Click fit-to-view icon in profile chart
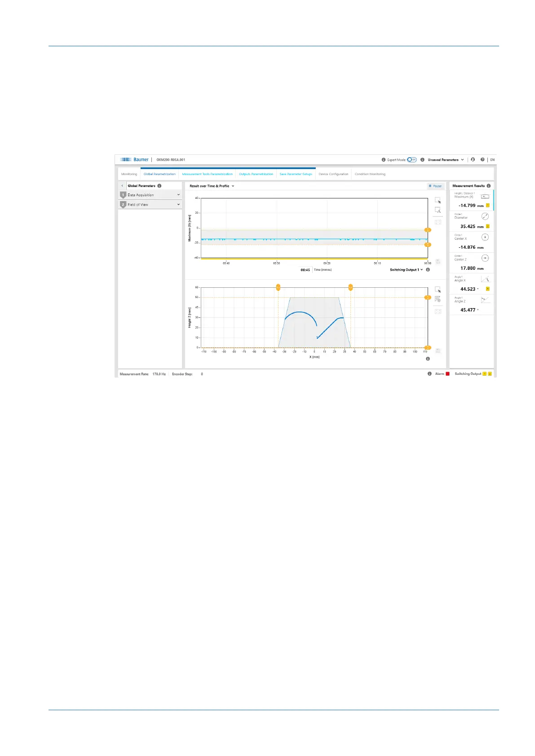 coord(438,312)
